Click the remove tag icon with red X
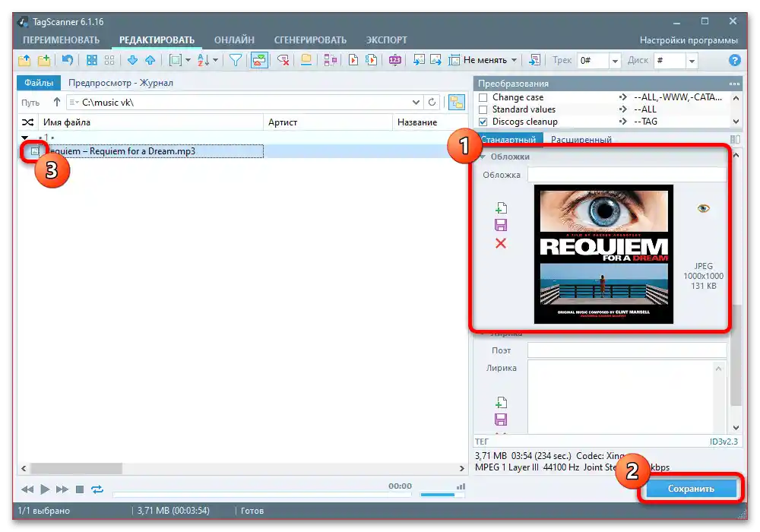Screen dimensions: 760x532 pos(283,60)
